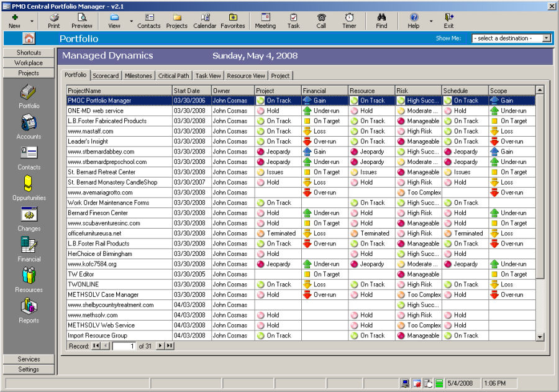
Task: Click the ProjectName column header
Action: point(119,91)
